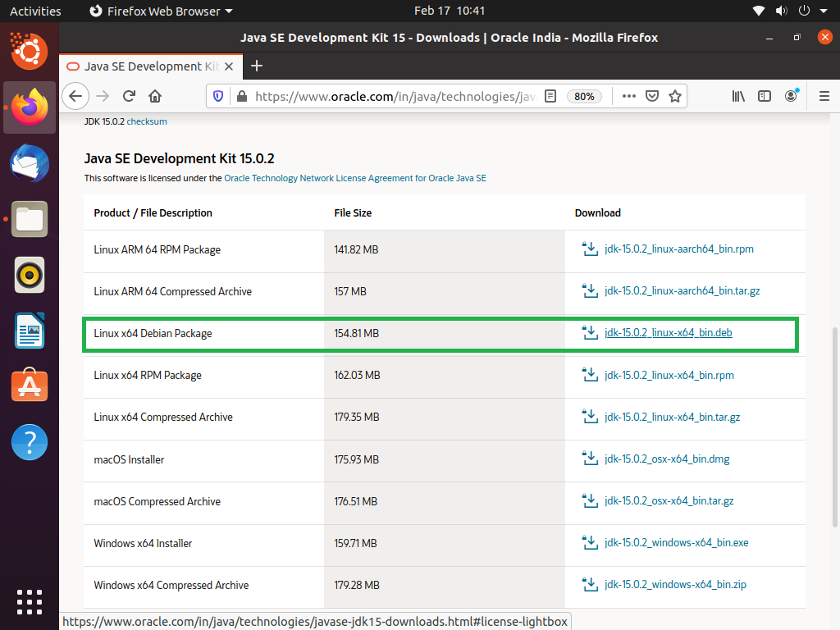
Task: Click the Firefox icon in the dock
Action: tap(30, 107)
